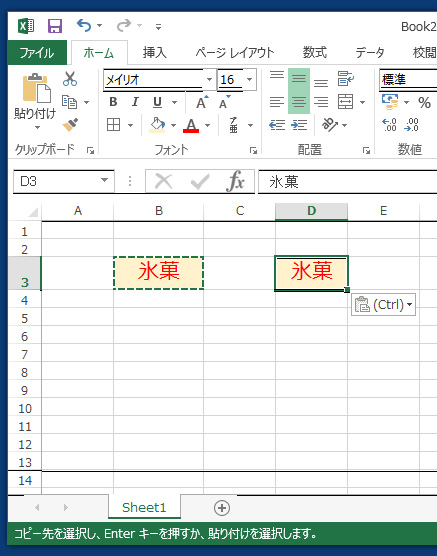Toggle Italic formatting
The image size is (437, 556).
tap(135, 102)
